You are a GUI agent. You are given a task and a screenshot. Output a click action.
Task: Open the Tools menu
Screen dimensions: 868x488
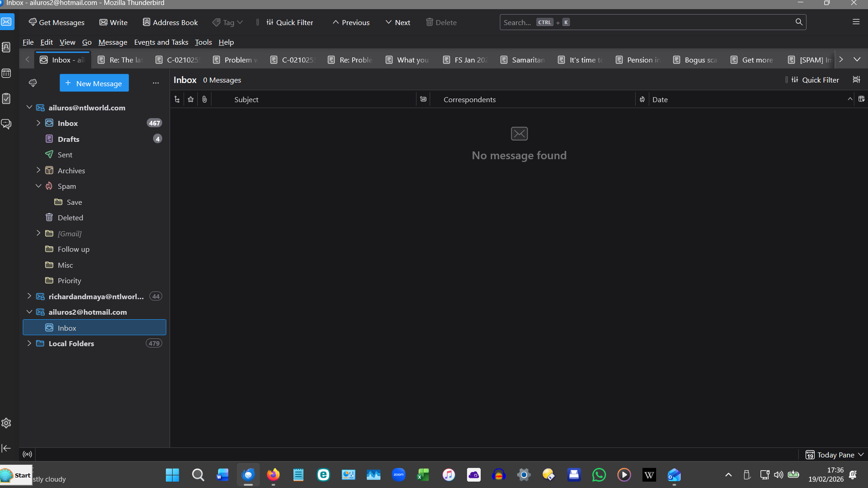(x=203, y=42)
